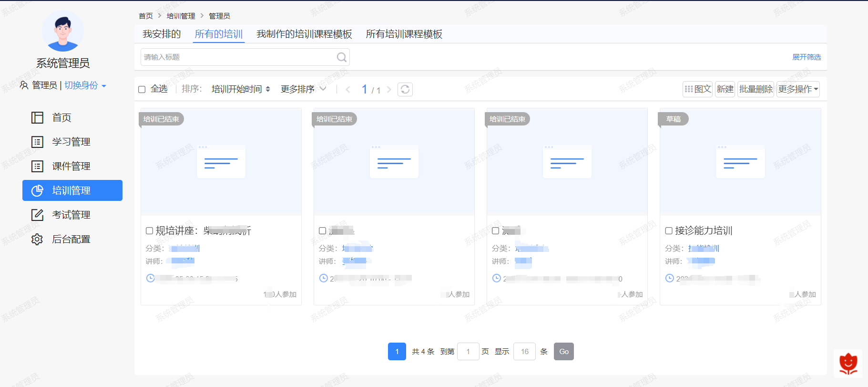Toggle 培训开始时间 sort order
The height and width of the screenshot is (387, 868).
(241, 89)
